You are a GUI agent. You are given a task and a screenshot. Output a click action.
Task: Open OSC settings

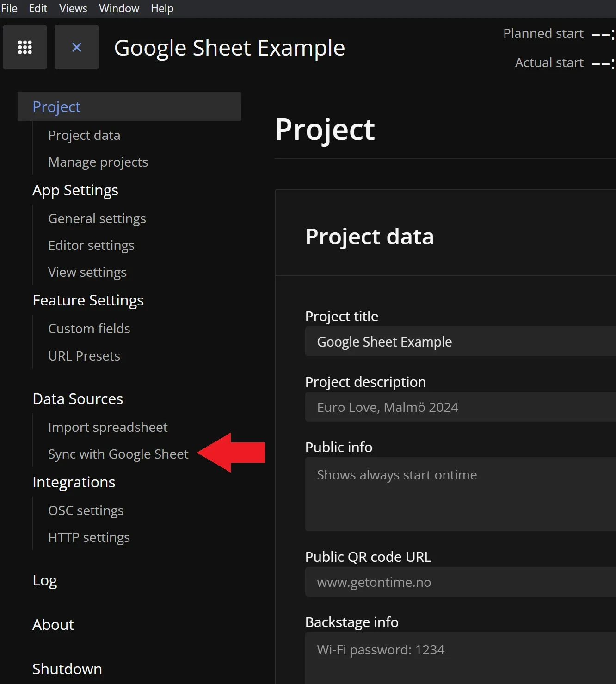click(x=86, y=510)
